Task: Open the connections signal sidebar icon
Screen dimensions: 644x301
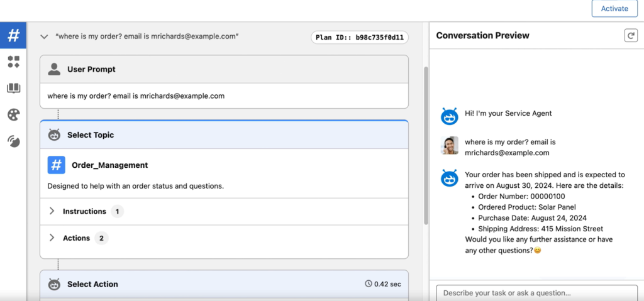Action: tap(14, 141)
